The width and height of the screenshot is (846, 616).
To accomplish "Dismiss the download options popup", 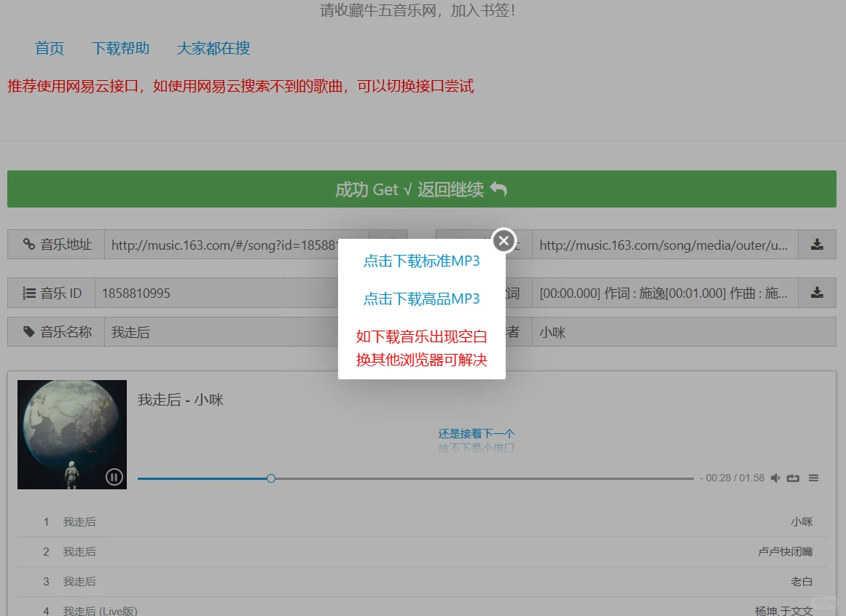I will point(504,240).
